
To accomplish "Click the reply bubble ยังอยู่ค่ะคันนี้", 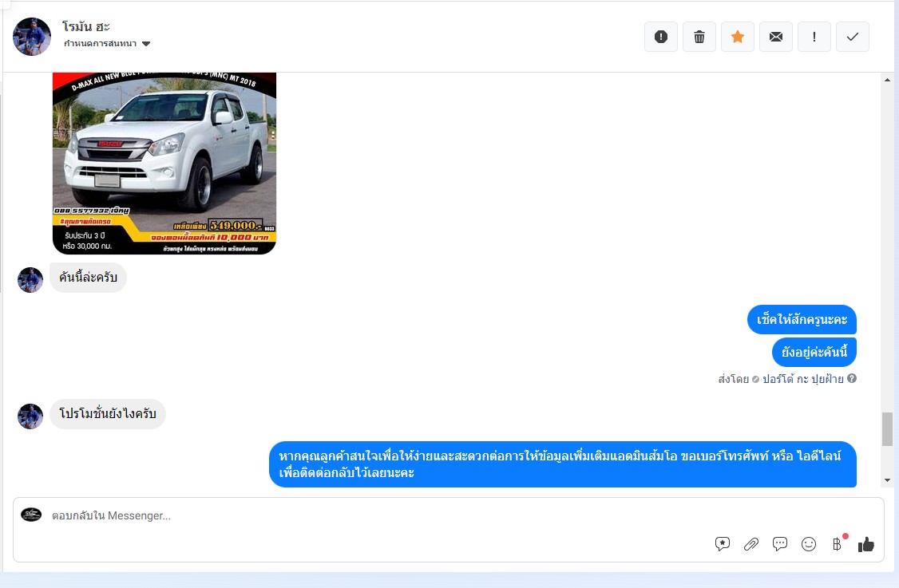I will [x=814, y=352].
